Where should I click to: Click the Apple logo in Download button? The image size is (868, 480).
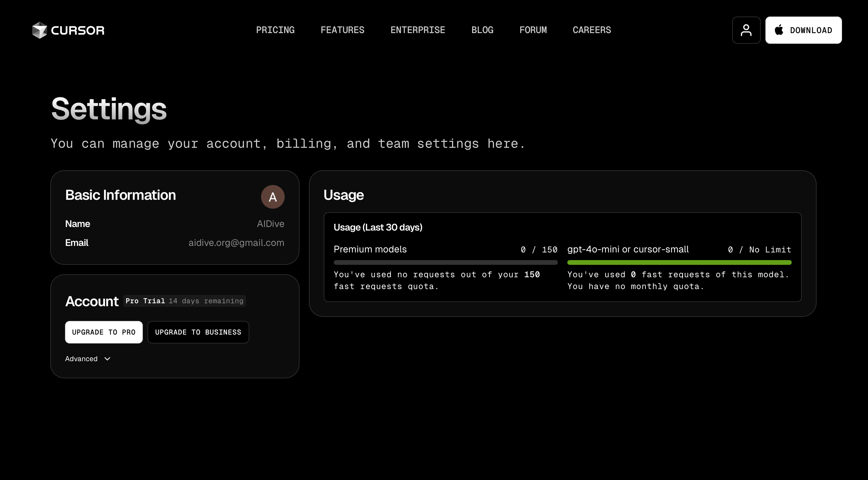click(779, 30)
